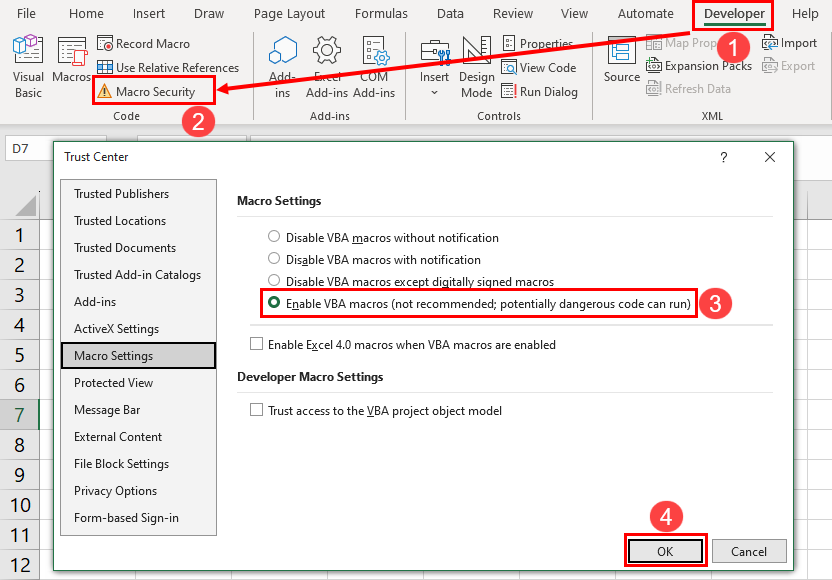The image size is (832, 580).
Task: Select Enable VBA macros option
Action: [x=274, y=302]
